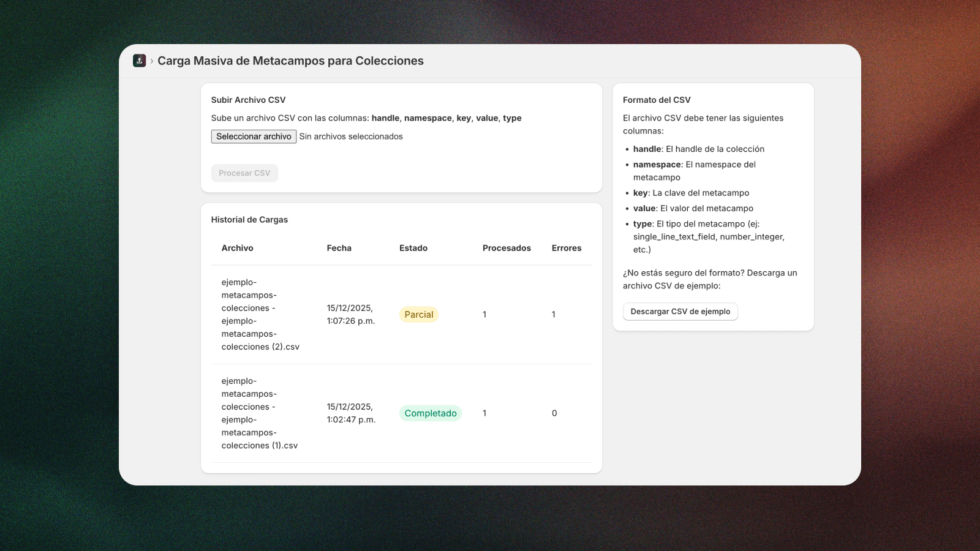Click the 'Sin archivos seleccionados' file label
The height and width of the screenshot is (551, 980).
pyautogui.click(x=351, y=137)
